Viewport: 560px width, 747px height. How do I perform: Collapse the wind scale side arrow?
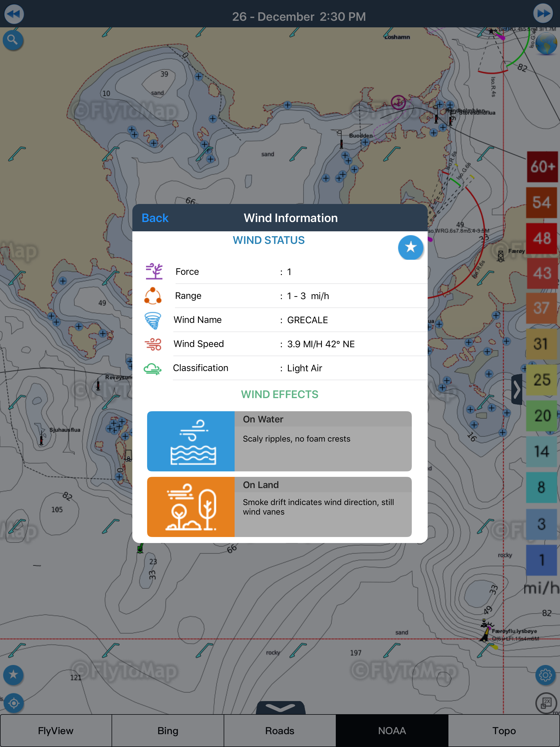click(517, 389)
